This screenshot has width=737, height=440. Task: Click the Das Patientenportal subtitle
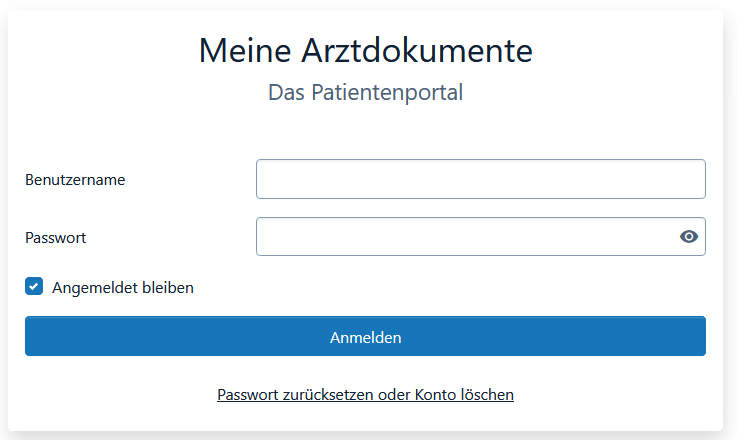(x=365, y=93)
